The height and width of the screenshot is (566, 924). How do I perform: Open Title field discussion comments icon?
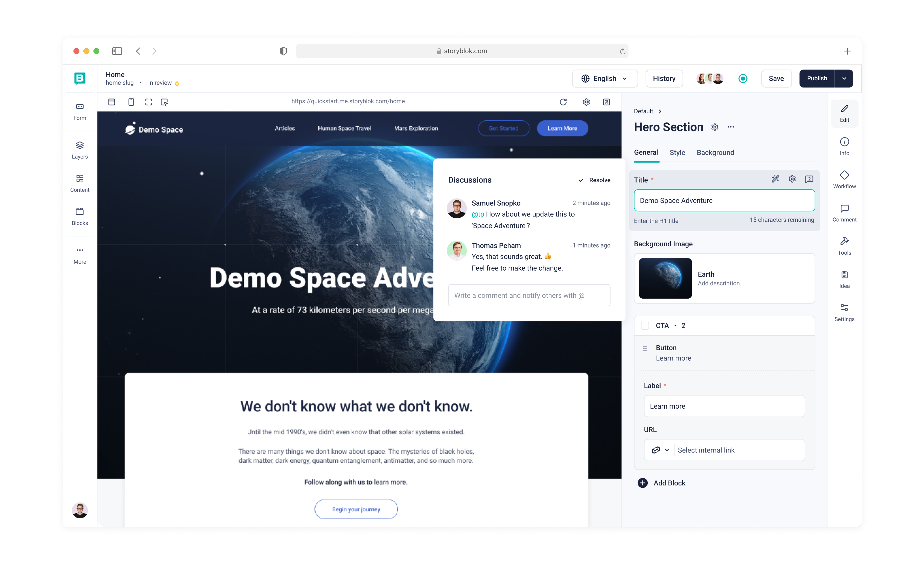pos(809,179)
